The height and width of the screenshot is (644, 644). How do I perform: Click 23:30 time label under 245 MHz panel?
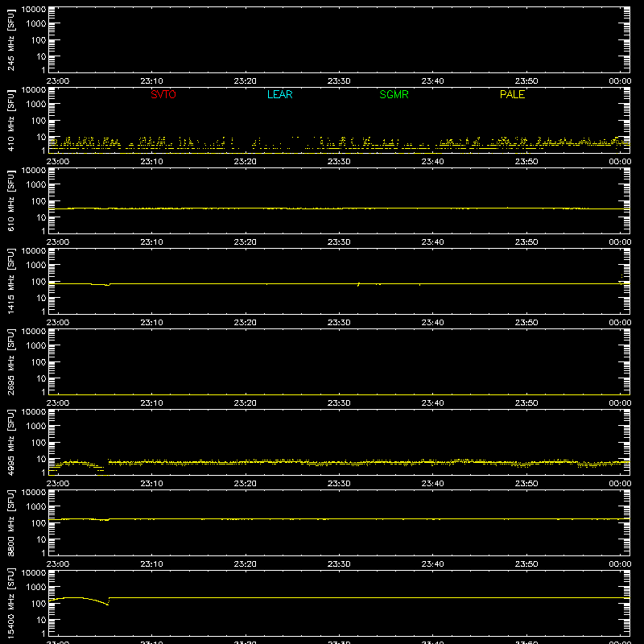tap(339, 81)
